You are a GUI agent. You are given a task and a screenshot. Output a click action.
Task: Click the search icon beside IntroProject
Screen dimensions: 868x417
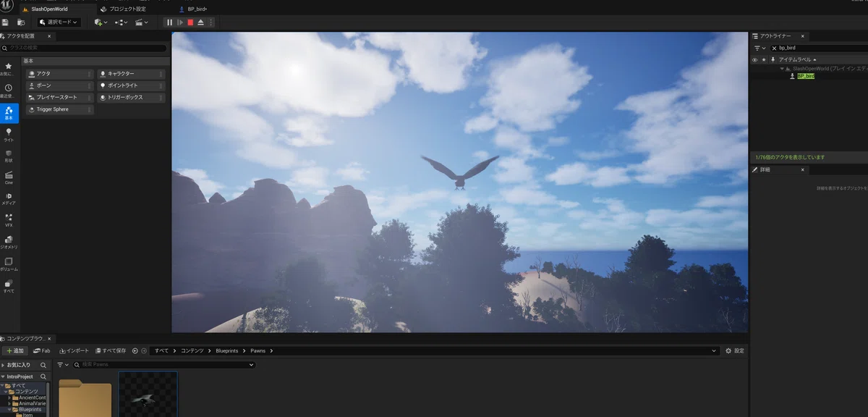[x=43, y=376]
